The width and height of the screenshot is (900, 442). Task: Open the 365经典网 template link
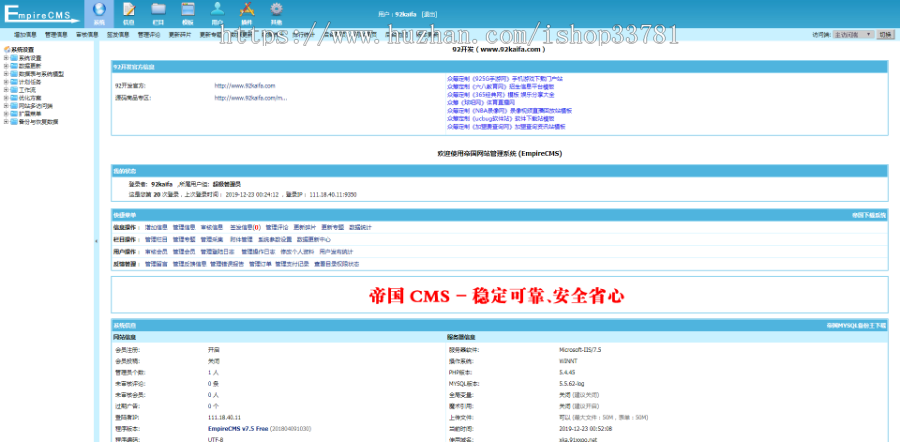[501, 95]
